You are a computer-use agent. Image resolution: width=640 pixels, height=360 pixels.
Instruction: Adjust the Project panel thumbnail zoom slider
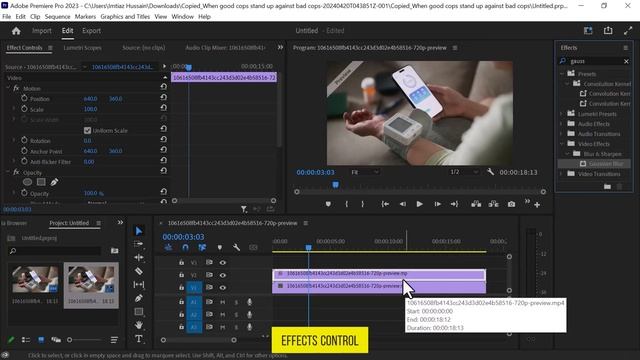69,340
